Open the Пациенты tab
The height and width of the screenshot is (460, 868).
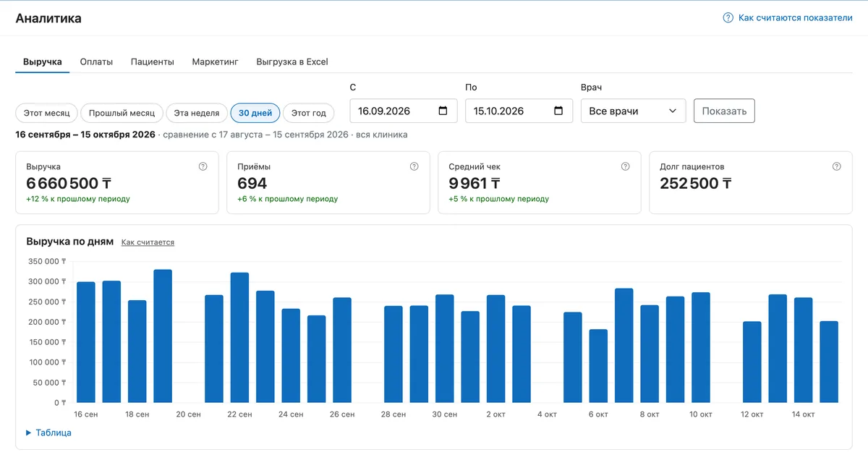[153, 61]
